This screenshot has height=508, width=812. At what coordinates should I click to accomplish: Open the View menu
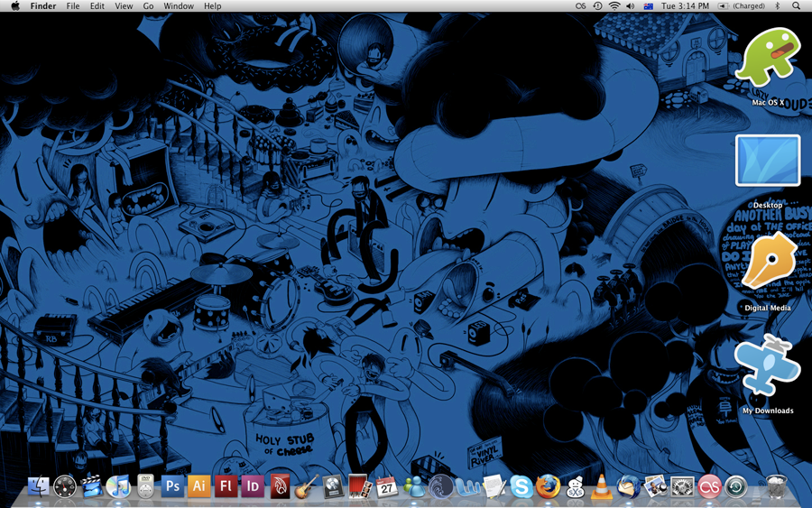pyautogui.click(x=124, y=5)
